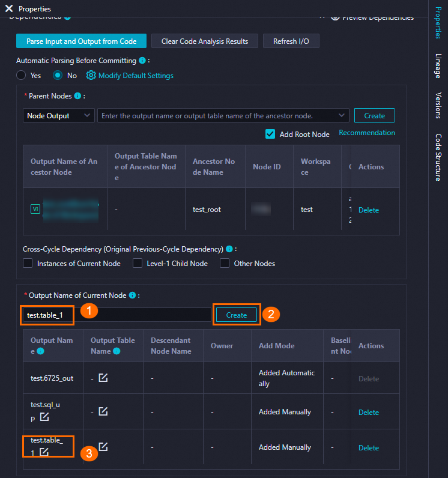The height and width of the screenshot is (478, 448).
Task: Click info icon next to Cross-Cycle Dependency
Action: point(229,249)
